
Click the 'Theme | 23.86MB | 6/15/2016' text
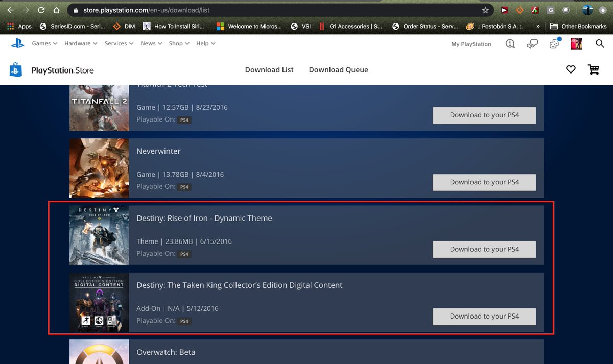[x=184, y=241]
